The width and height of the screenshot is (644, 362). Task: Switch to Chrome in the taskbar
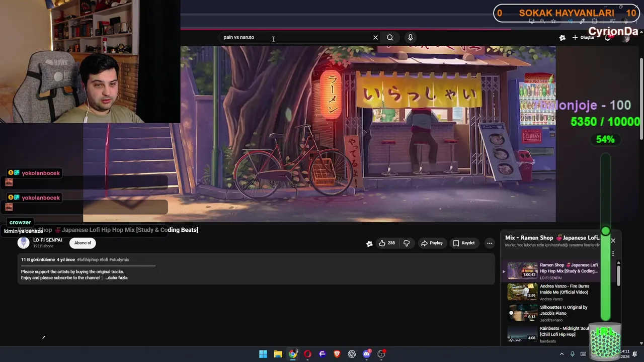(x=293, y=354)
